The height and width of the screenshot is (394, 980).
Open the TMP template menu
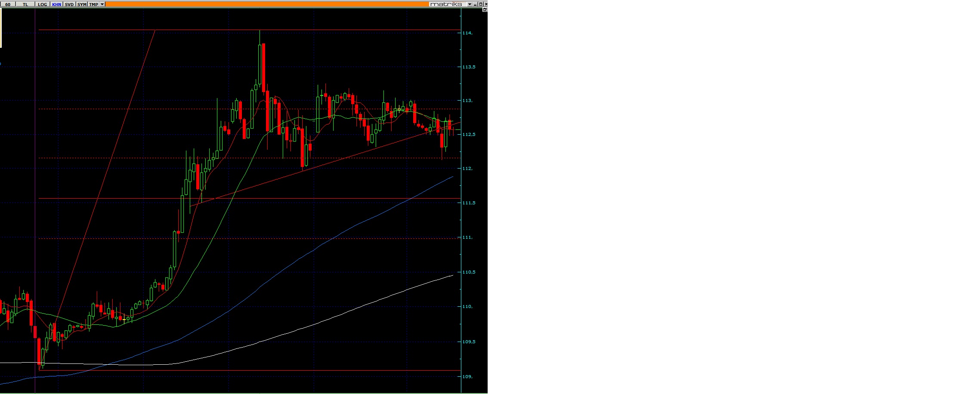coord(93,4)
